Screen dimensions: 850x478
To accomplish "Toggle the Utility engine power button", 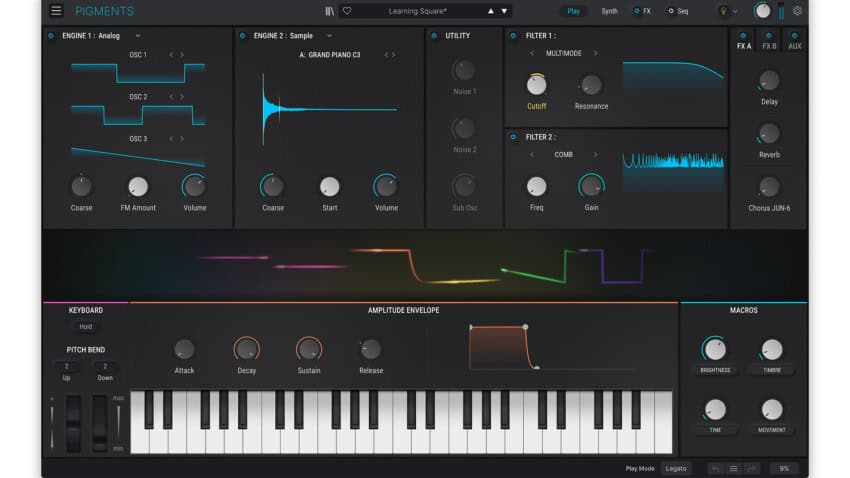I will coord(434,36).
